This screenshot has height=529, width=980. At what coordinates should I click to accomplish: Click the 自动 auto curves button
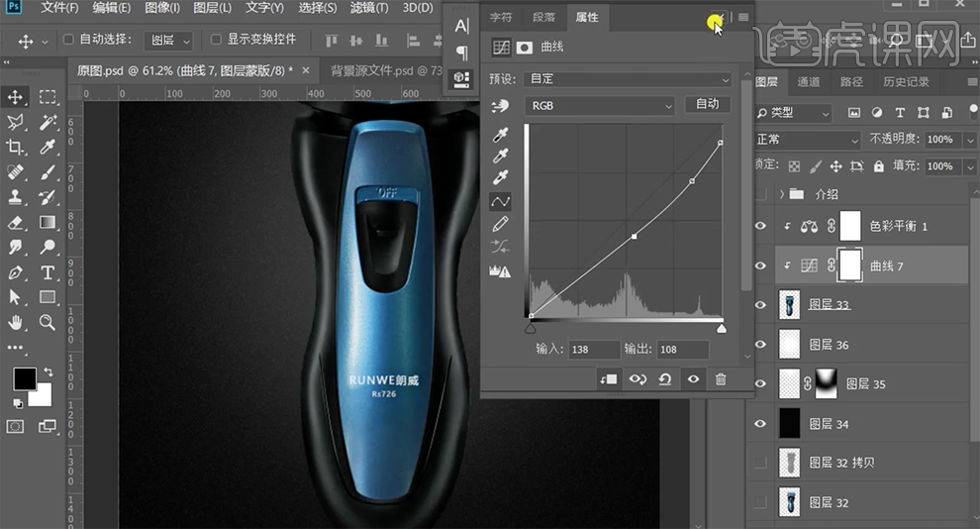coord(708,104)
